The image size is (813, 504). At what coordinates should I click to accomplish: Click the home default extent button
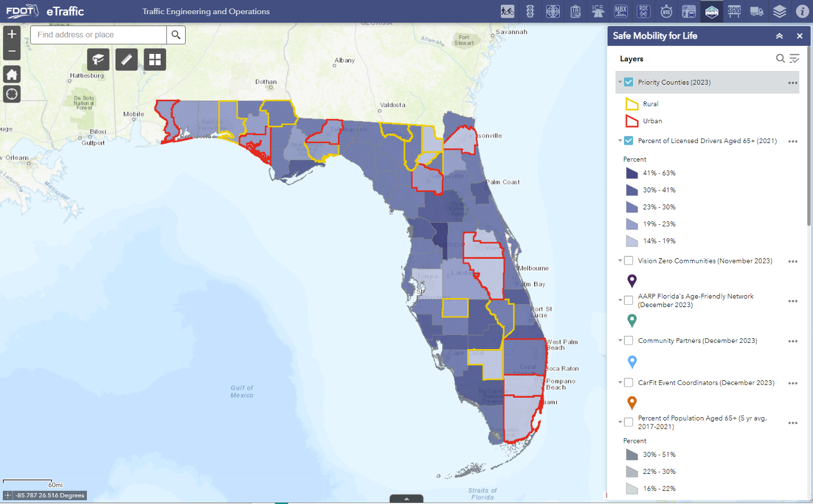pyautogui.click(x=12, y=74)
